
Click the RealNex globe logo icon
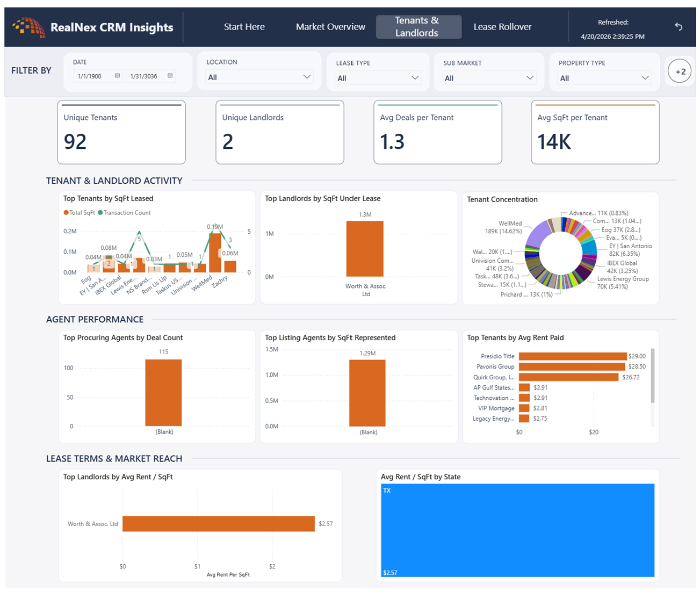coord(29,27)
